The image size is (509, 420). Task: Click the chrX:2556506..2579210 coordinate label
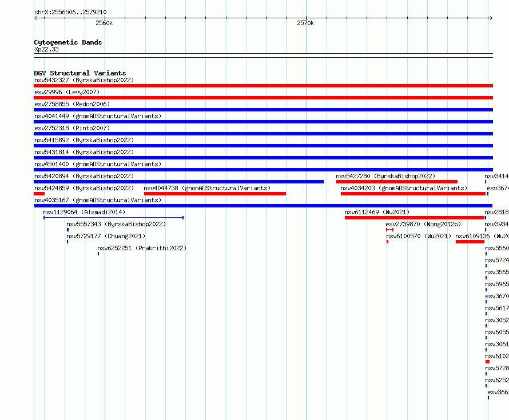coord(70,12)
